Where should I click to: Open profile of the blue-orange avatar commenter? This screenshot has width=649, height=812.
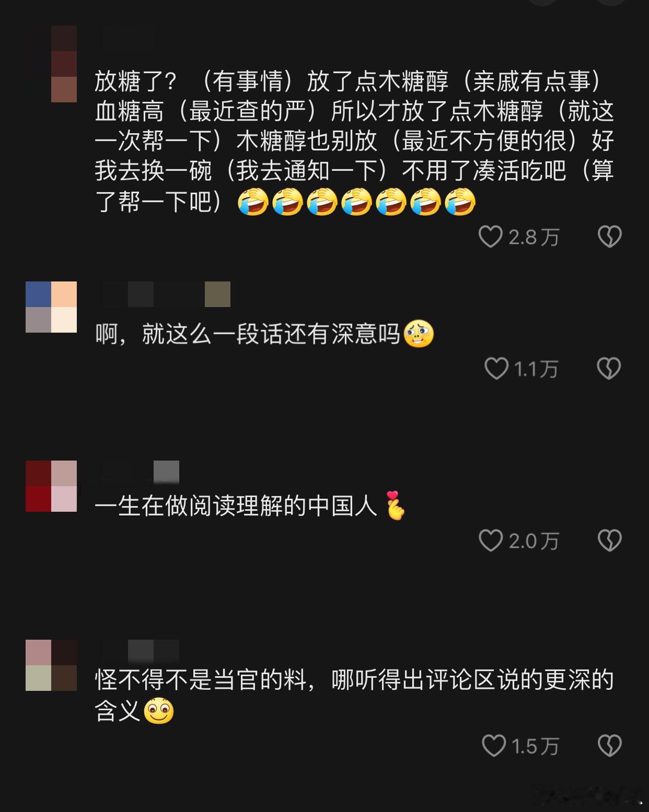tap(51, 307)
